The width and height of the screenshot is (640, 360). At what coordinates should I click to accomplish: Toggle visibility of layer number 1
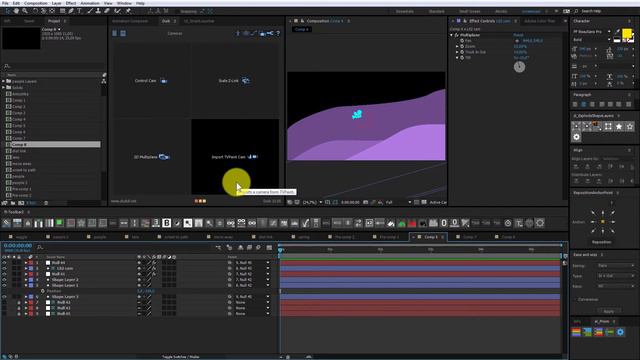[x=4, y=262]
